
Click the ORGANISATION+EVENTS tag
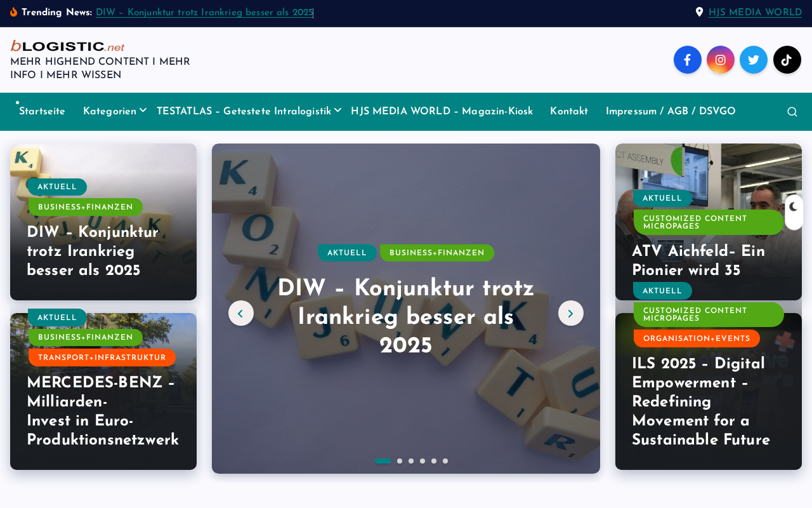pos(697,338)
